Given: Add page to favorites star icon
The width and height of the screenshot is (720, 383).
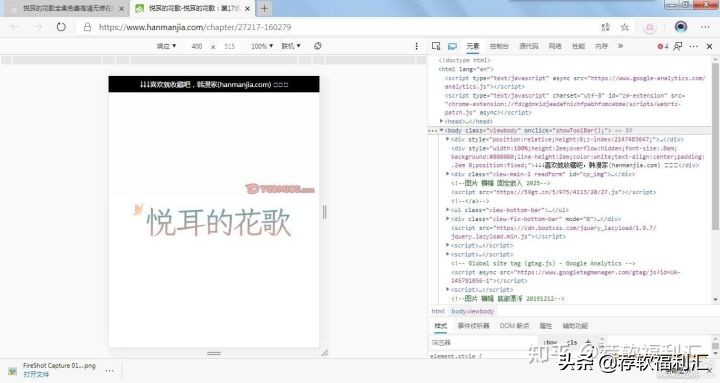Looking at the screenshot, I should coord(624,27).
